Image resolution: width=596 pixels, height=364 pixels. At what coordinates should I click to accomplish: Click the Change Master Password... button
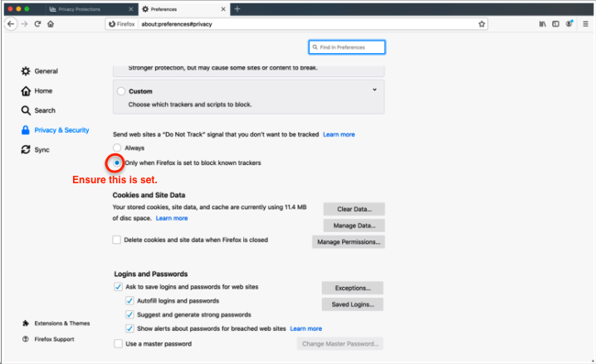tap(340, 344)
